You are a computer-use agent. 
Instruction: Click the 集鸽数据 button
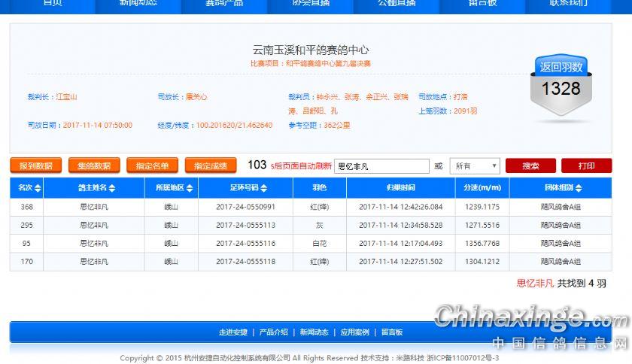pos(94,165)
